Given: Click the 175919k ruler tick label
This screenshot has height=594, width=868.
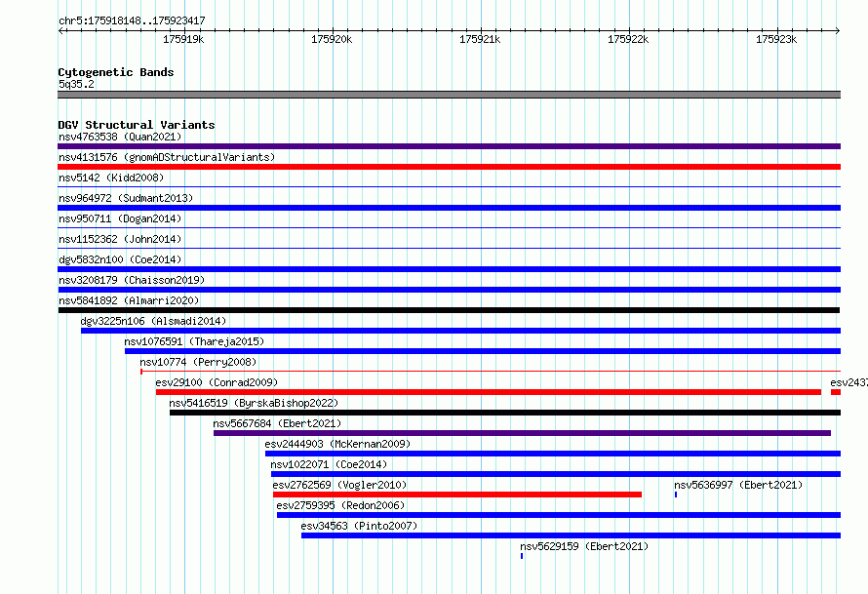Looking at the screenshot, I should pos(183,39).
